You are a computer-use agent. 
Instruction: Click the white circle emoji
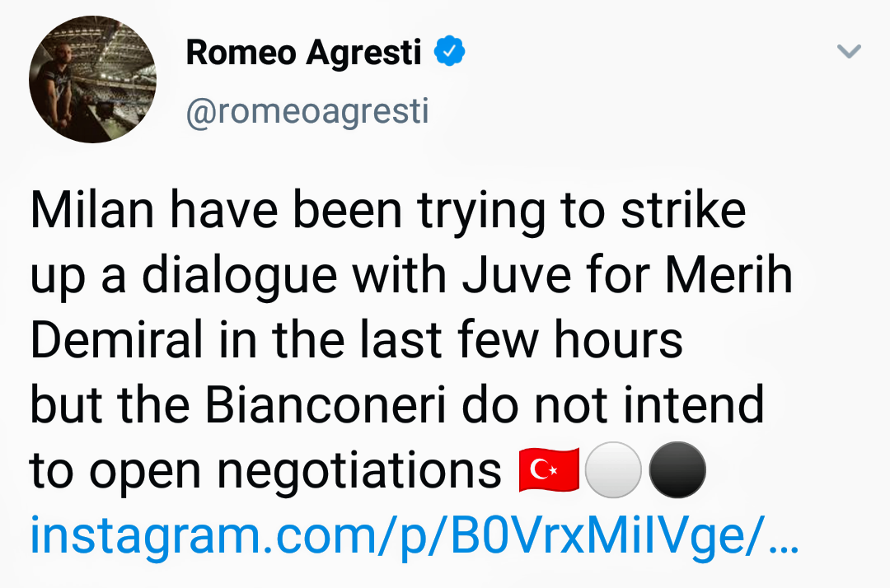tap(612, 470)
